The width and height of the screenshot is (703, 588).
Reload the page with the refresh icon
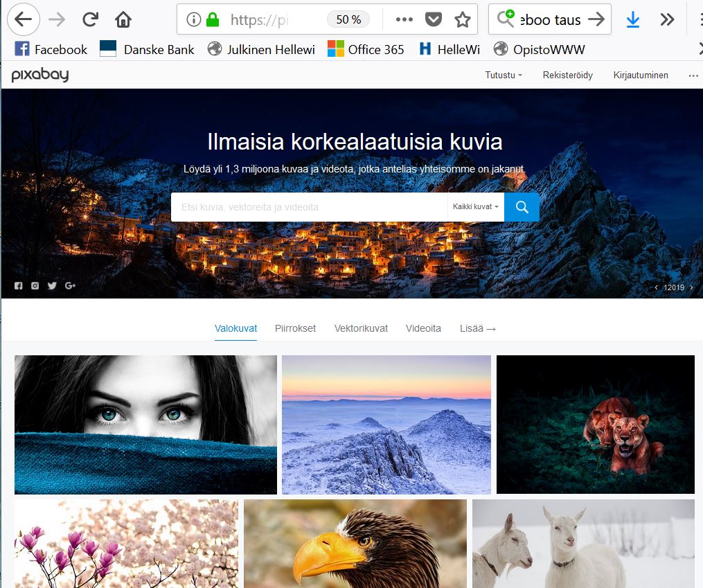coord(90,19)
